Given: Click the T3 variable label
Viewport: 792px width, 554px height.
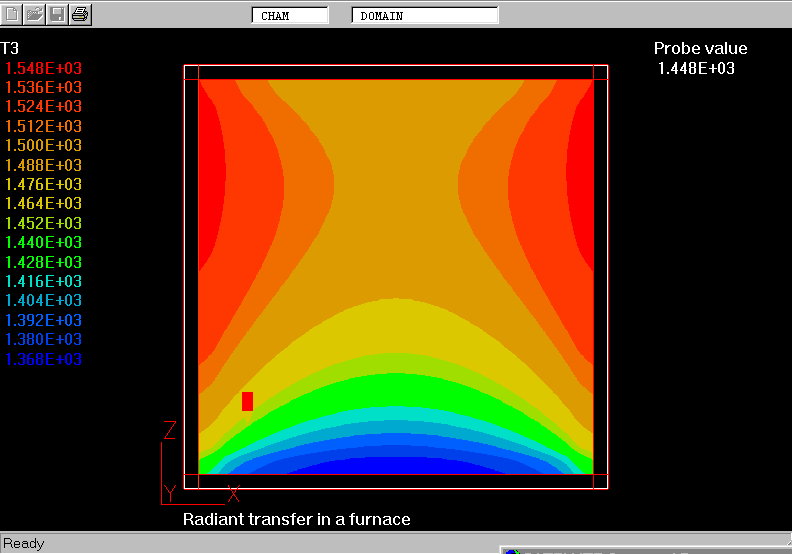Looking at the screenshot, I should pos(10,48).
